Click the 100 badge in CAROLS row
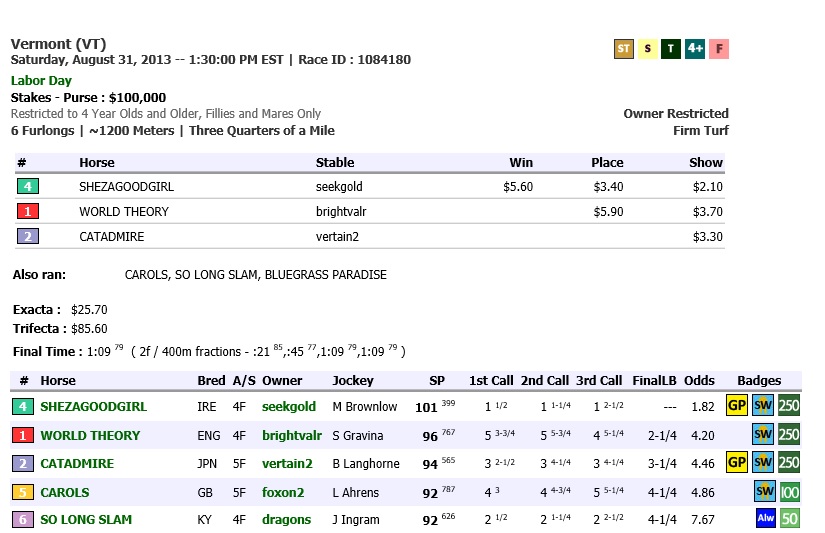Screen dimensions: 825x533 click(x=789, y=492)
